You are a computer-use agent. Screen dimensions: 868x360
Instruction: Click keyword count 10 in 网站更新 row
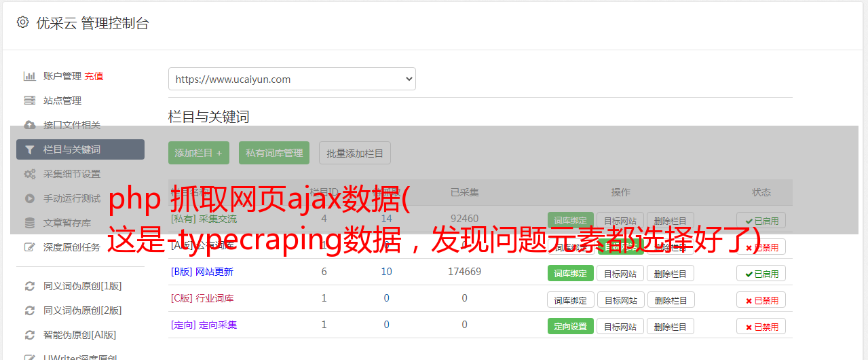point(386,272)
